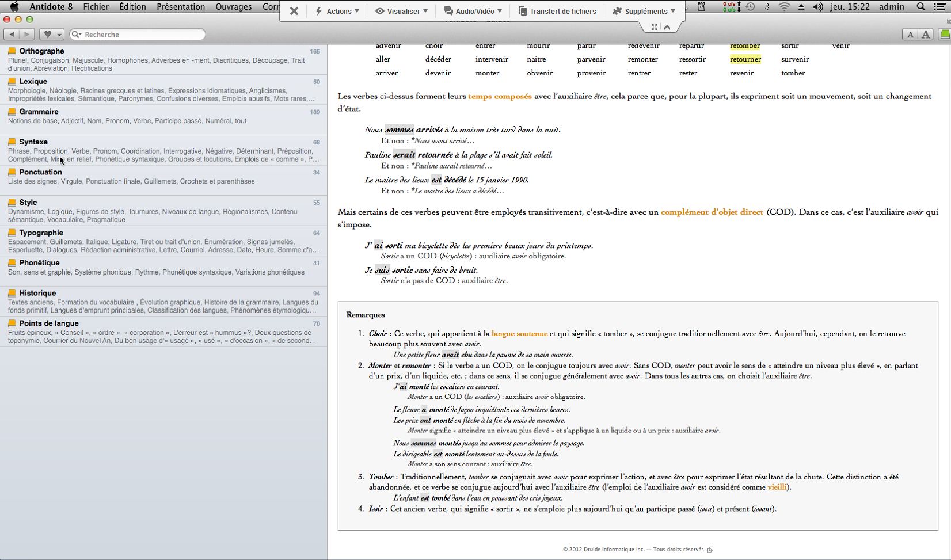Click the orange book icon beside Typographie
The height and width of the screenshot is (560, 951).
click(x=12, y=233)
